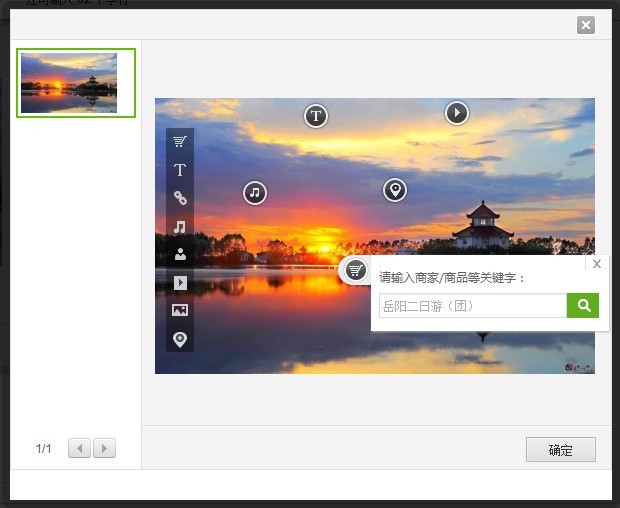The image size is (620, 508).
Task: Select the sunset thumbnail in left panel
Action: click(76, 83)
